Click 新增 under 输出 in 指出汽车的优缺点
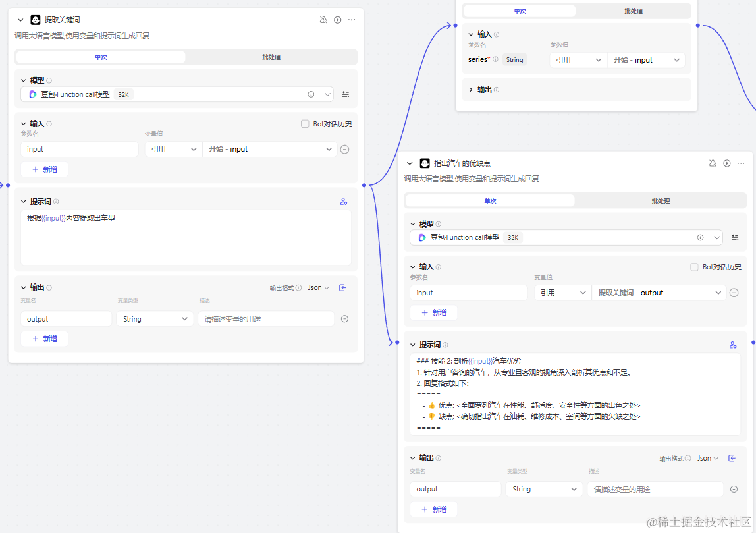The image size is (756, 533). click(433, 509)
